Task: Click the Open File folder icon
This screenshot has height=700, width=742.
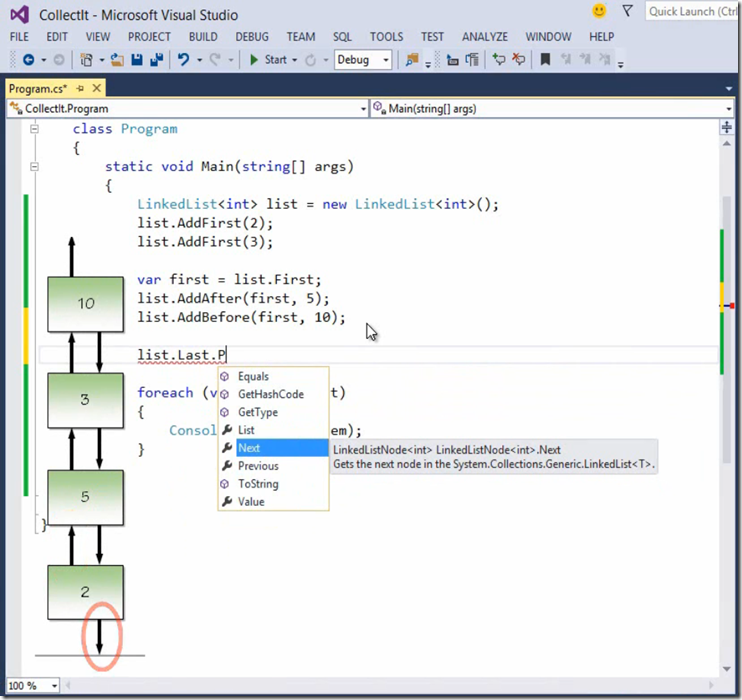Action: pos(117,60)
